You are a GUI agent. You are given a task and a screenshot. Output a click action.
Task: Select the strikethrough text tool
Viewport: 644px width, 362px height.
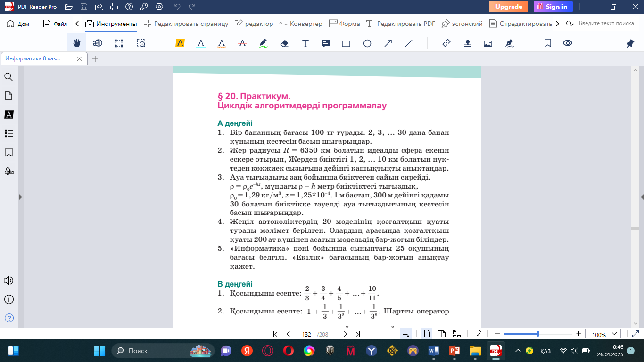[x=242, y=43]
